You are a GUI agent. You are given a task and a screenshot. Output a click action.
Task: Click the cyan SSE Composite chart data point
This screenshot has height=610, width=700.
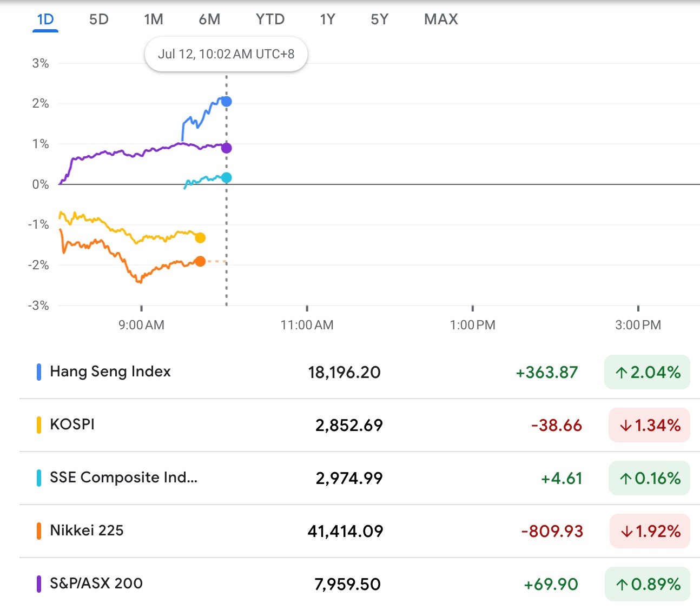[227, 178]
